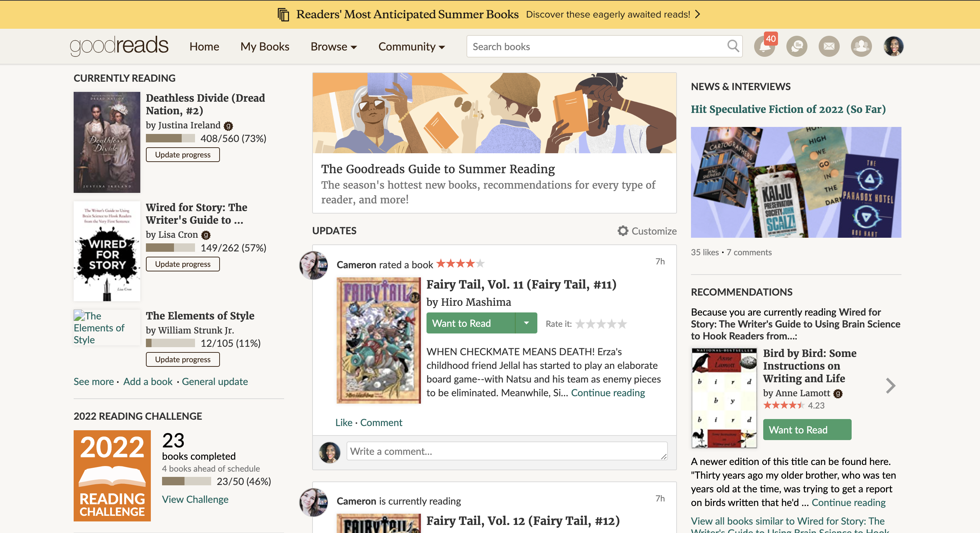980x533 pixels.
Task: Click Want to Read for Fairy Tail Vol. 11
Action: 471,323
